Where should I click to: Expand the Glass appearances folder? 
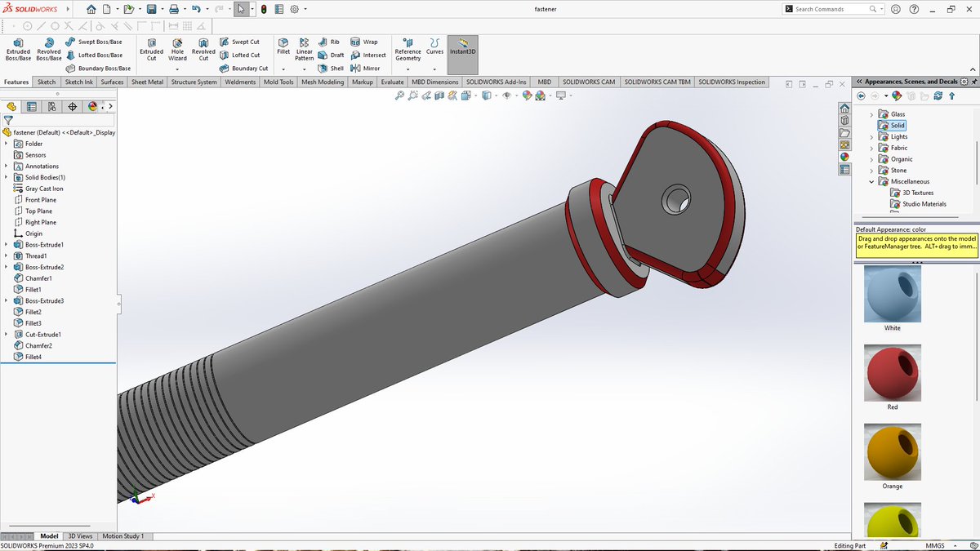871,114
